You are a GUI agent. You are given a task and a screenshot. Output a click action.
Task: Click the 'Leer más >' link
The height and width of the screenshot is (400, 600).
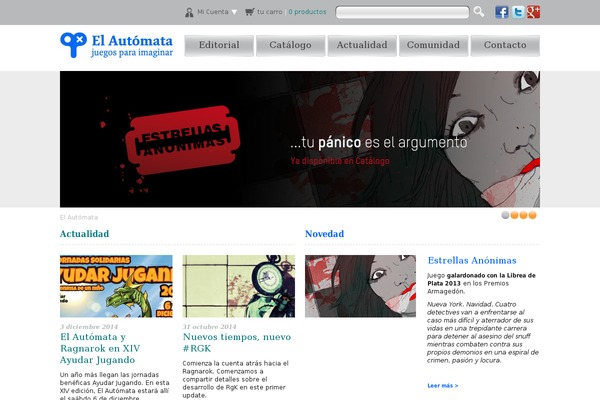coord(443,385)
